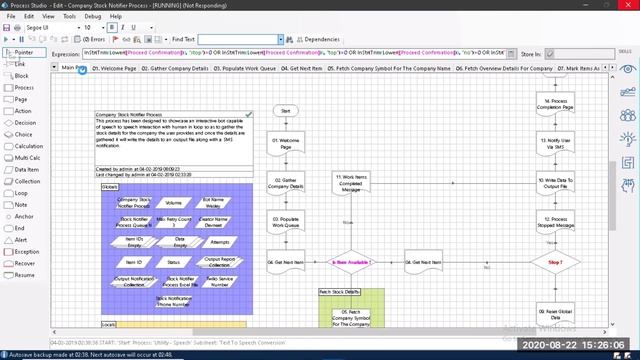Screen dimensions: 640x360
Task: Open the expression calculator button
Action: [x=511, y=53]
